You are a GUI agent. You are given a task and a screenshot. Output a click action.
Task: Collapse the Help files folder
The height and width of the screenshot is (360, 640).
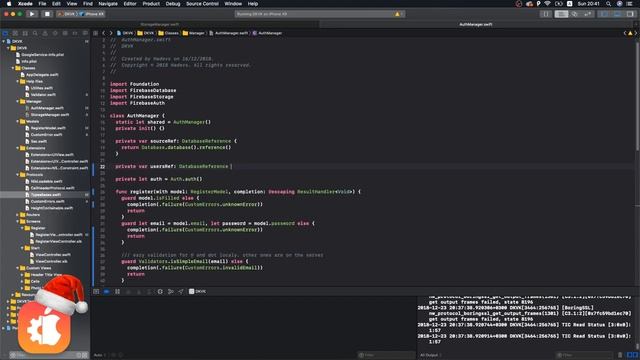18,81
